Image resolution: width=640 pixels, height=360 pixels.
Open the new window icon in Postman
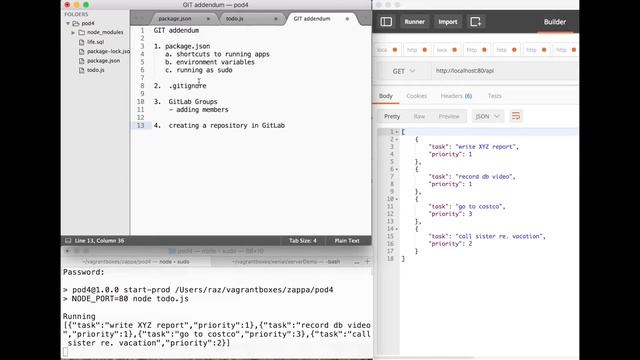tap(476, 22)
